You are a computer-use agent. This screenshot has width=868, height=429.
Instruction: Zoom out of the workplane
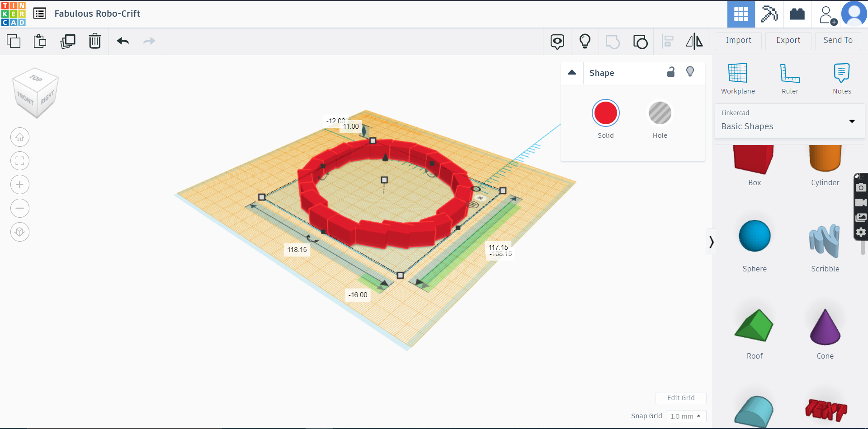tap(20, 208)
